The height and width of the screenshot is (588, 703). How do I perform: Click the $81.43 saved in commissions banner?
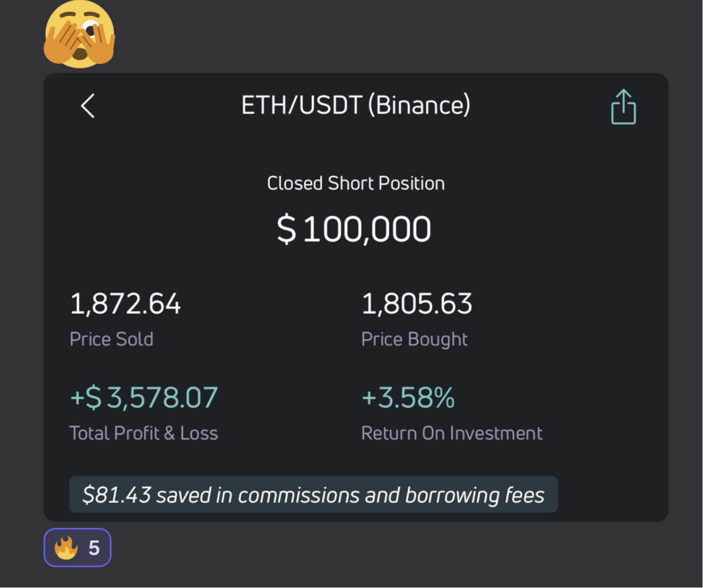click(314, 494)
